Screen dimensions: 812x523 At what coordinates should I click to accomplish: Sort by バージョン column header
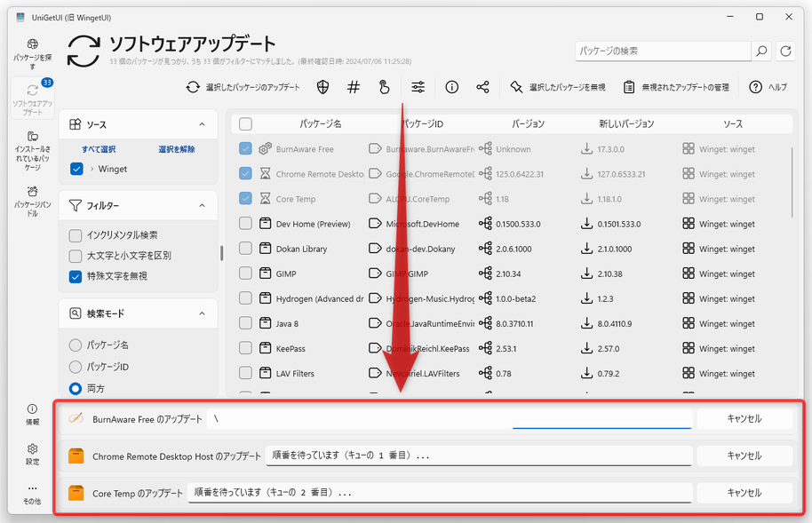pos(528,123)
